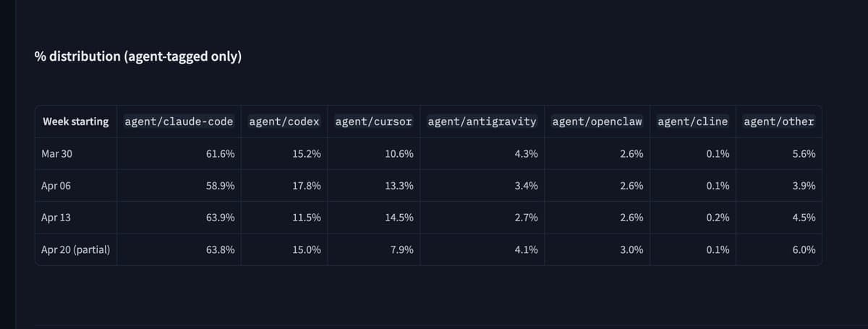Click the agent/cursor column header
The width and height of the screenshot is (868, 329).
pyautogui.click(x=373, y=121)
